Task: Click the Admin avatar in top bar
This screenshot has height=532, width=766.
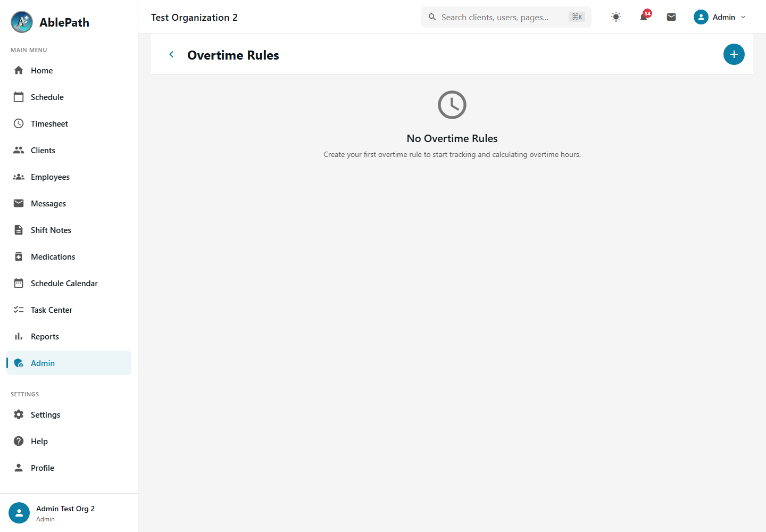Action: tap(701, 17)
